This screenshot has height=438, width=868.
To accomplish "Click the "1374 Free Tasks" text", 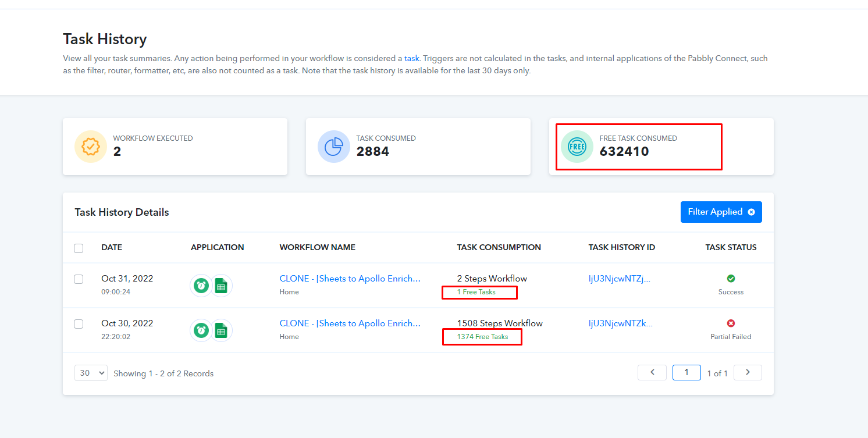I will (x=482, y=337).
